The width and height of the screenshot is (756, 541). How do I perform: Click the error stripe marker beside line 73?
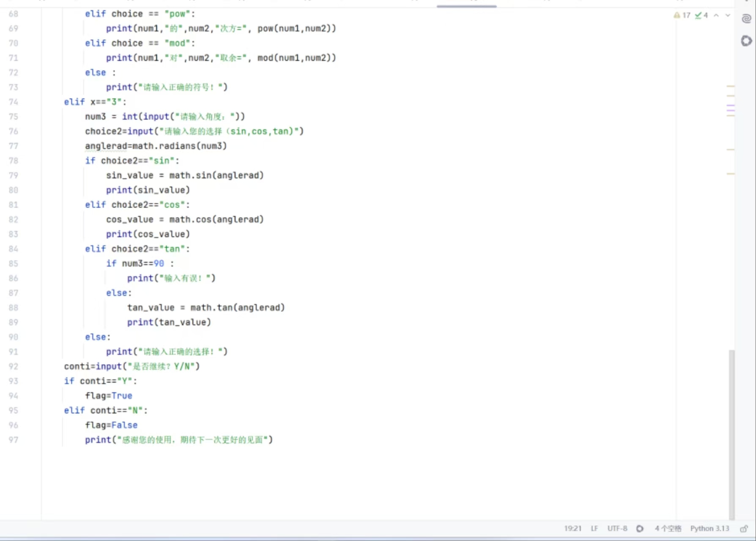730,86
